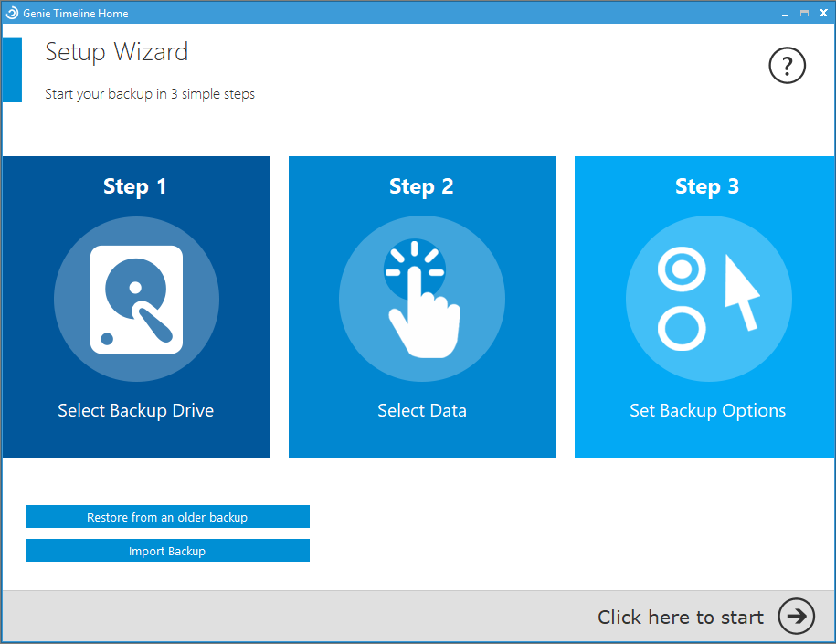Click the hard drive icon in Step 1
Viewport: 836px width, 644px height.
135,299
